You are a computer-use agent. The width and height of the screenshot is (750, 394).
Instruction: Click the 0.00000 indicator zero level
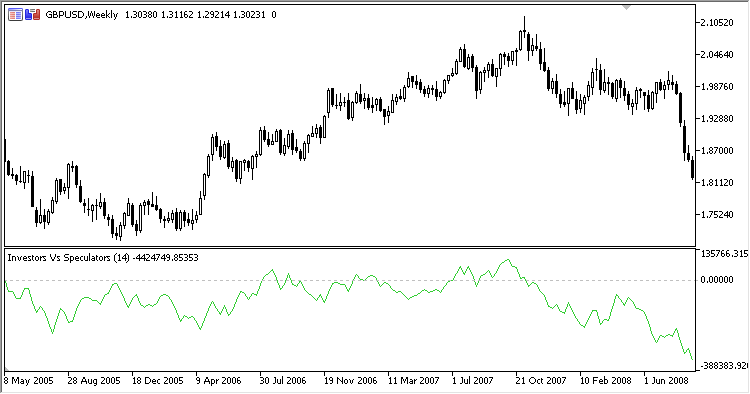click(x=717, y=280)
